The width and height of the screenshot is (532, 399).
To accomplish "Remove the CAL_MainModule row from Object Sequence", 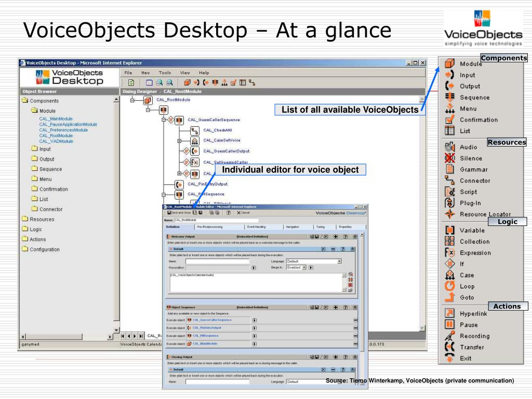I will (x=355, y=344).
